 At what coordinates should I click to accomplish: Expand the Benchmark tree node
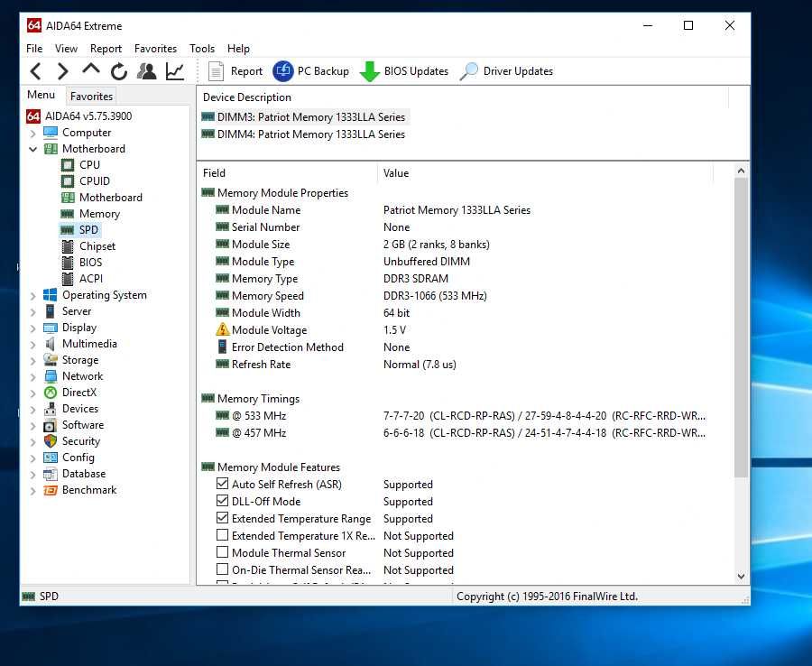pyautogui.click(x=32, y=490)
